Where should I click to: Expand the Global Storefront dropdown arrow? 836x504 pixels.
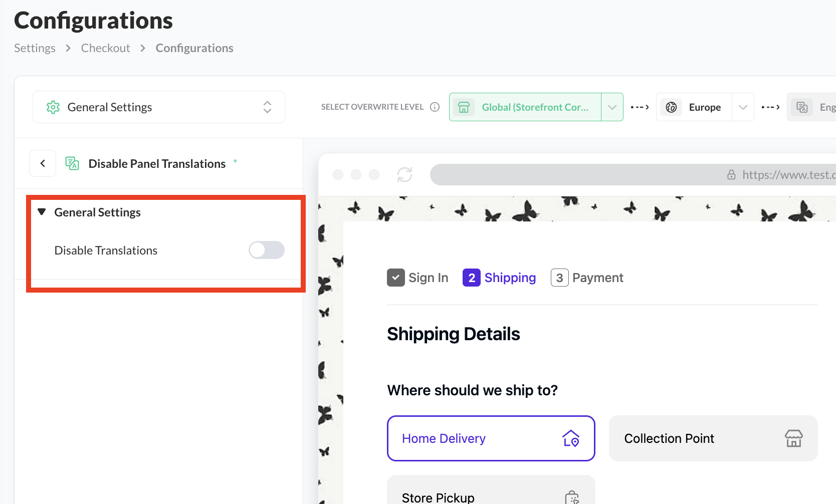[612, 107]
